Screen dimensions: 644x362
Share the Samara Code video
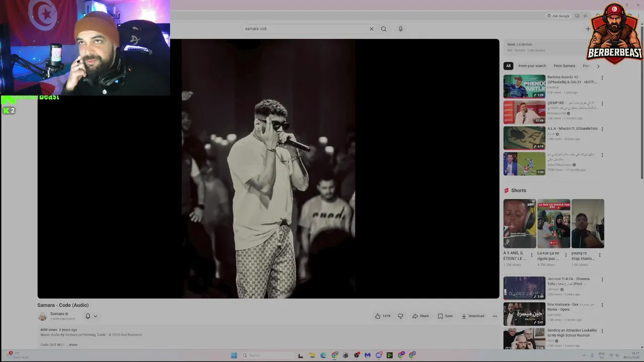click(x=421, y=316)
